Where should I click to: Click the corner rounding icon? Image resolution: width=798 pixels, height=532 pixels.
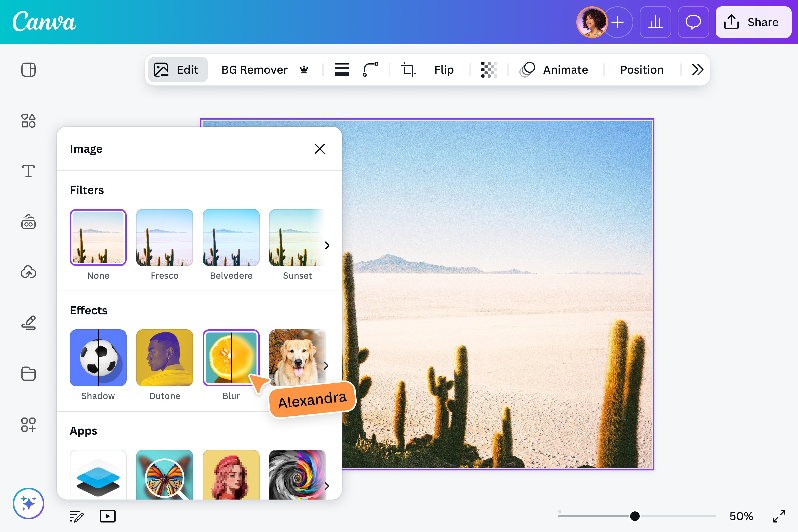coord(370,70)
